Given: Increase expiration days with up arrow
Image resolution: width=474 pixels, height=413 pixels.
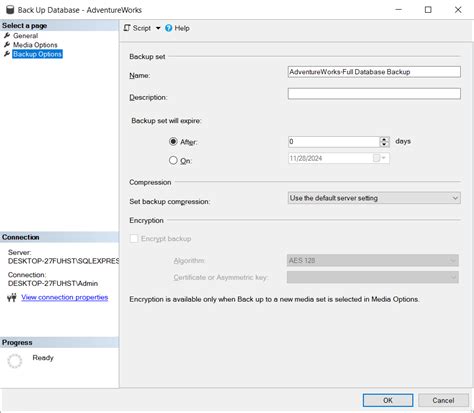Looking at the screenshot, I should coord(384,139).
